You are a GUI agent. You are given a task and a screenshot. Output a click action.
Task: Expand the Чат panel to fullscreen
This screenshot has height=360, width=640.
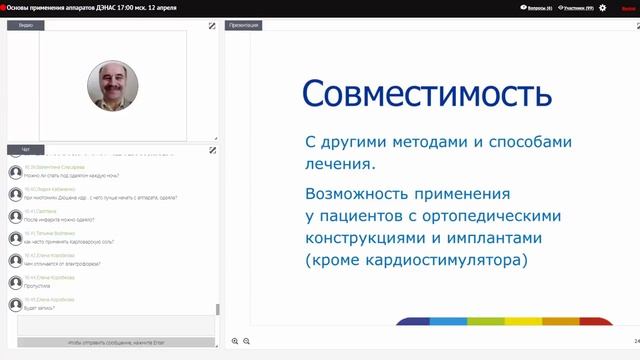[212, 151]
